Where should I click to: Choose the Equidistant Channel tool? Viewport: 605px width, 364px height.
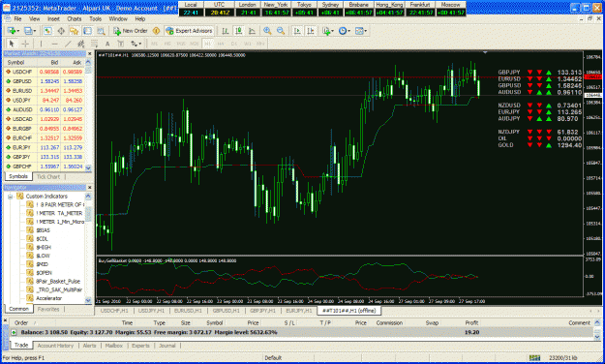[x=80, y=44]
